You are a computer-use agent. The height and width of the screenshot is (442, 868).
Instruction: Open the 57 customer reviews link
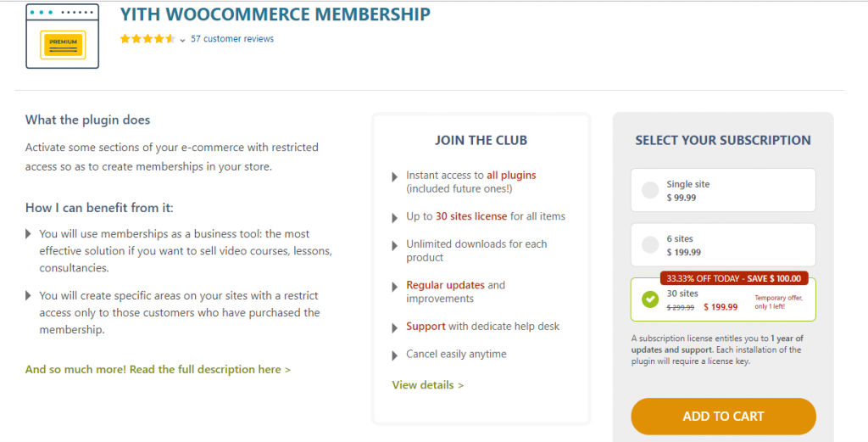point(232,39)
